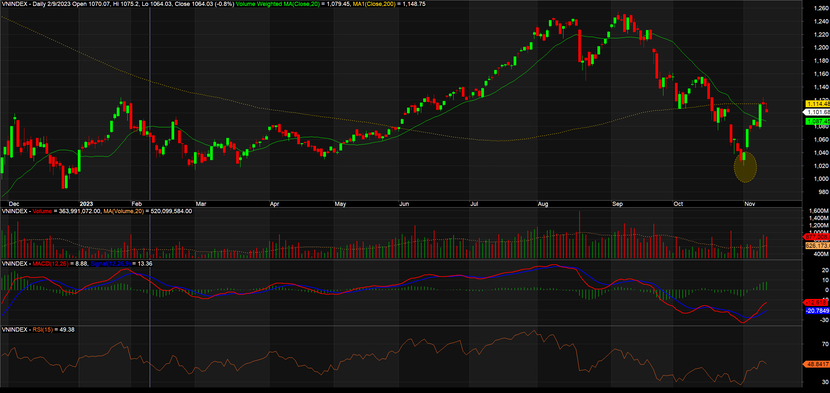Image resolution: width=830 pixels, height=393 pixels.
Task: Click the red -12.518 MACD value tag
Action: (x=815, y=302)
